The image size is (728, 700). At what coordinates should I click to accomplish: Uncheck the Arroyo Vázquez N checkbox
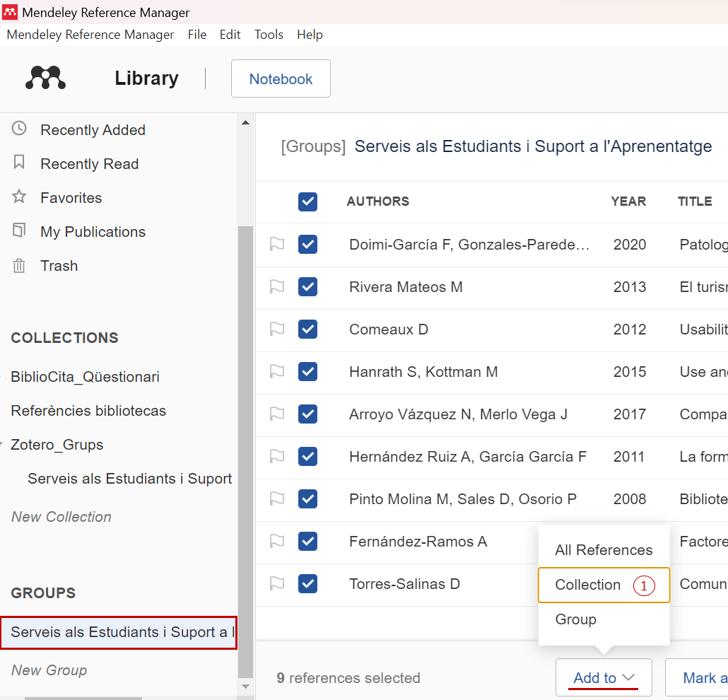308,414
